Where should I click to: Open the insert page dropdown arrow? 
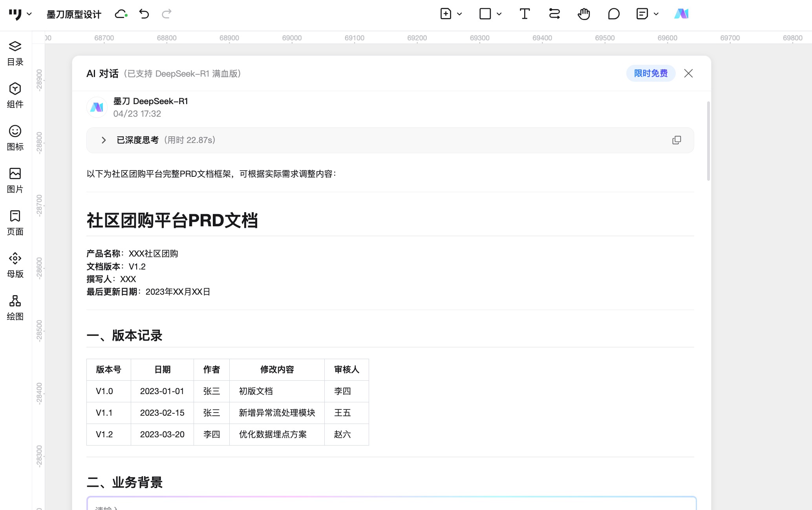click(459, 14)
